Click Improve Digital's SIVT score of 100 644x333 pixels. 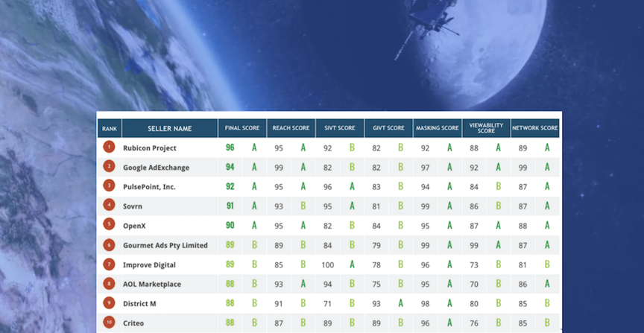tap(327, 265)
